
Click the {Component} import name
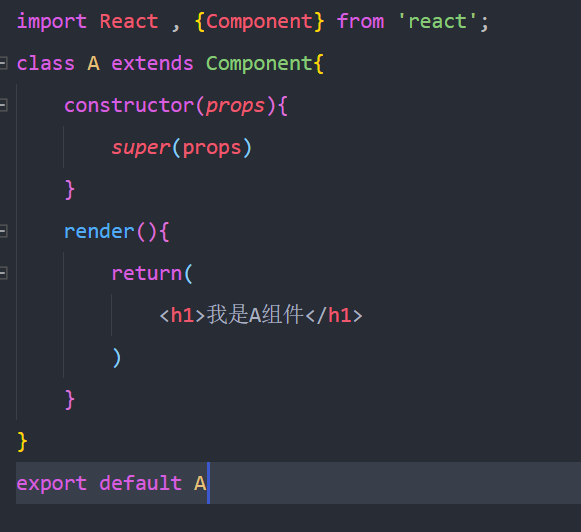coord(259,22)
